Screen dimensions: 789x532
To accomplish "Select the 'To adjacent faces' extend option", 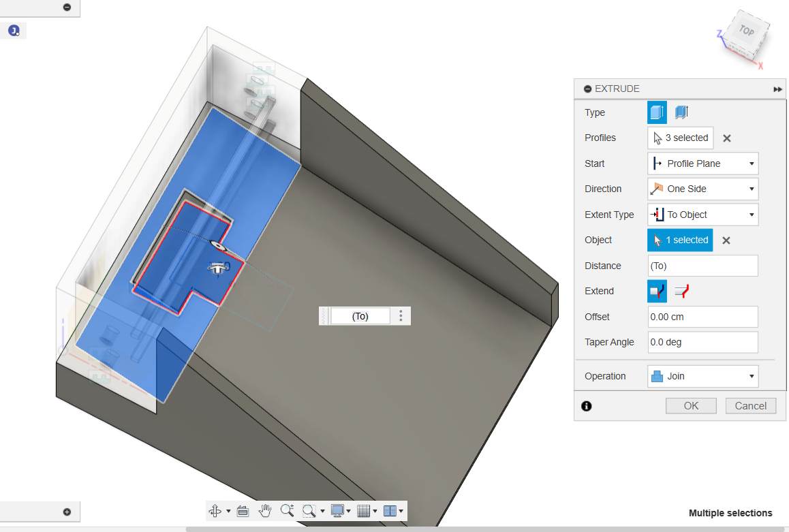I will [x=682, y=291].
